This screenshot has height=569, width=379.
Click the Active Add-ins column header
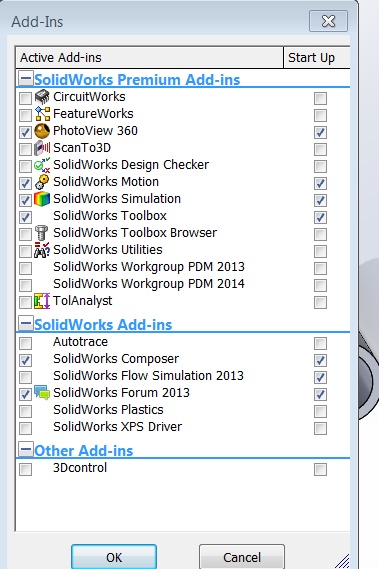coord(149,57)
